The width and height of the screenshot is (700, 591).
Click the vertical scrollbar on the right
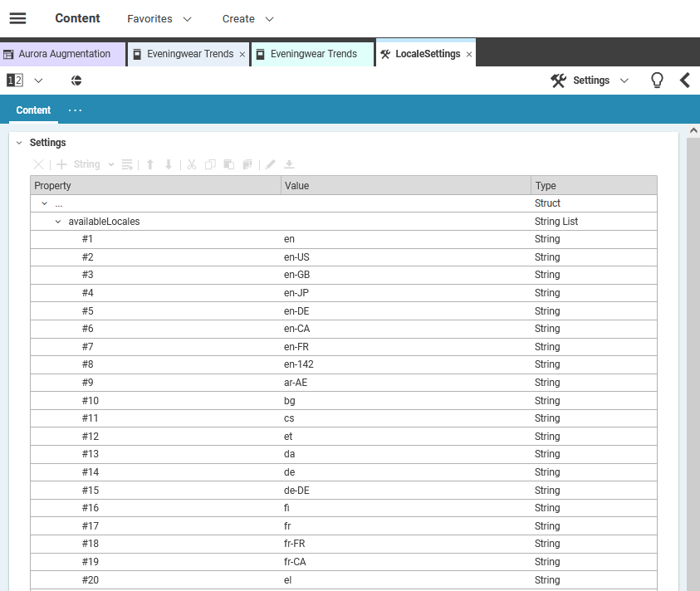point(693,357)
